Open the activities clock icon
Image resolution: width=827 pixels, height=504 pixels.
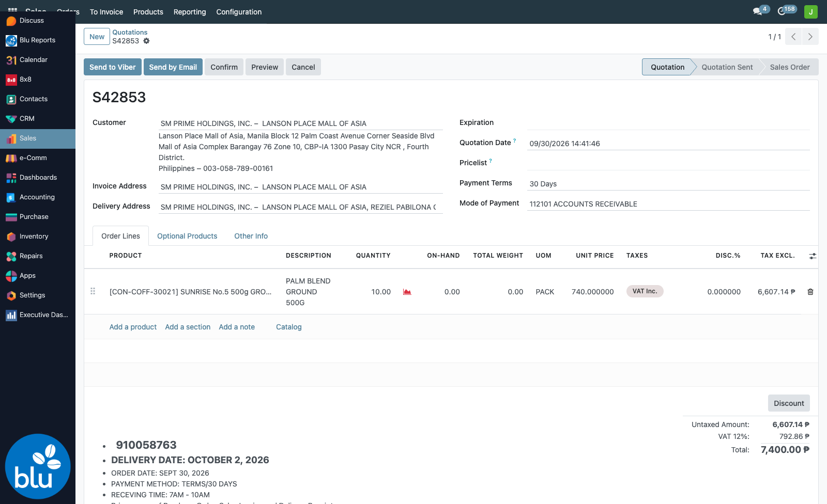(782, 11)
